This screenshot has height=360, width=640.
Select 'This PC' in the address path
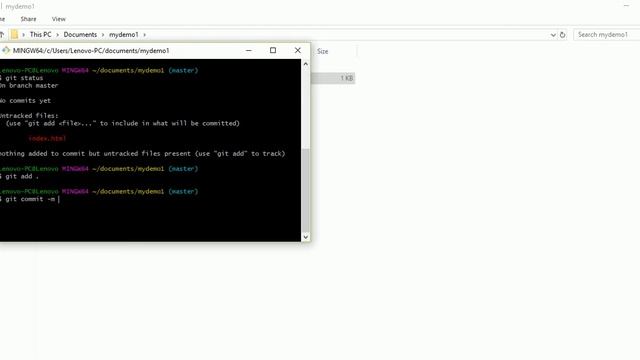(x=40, y=35)
